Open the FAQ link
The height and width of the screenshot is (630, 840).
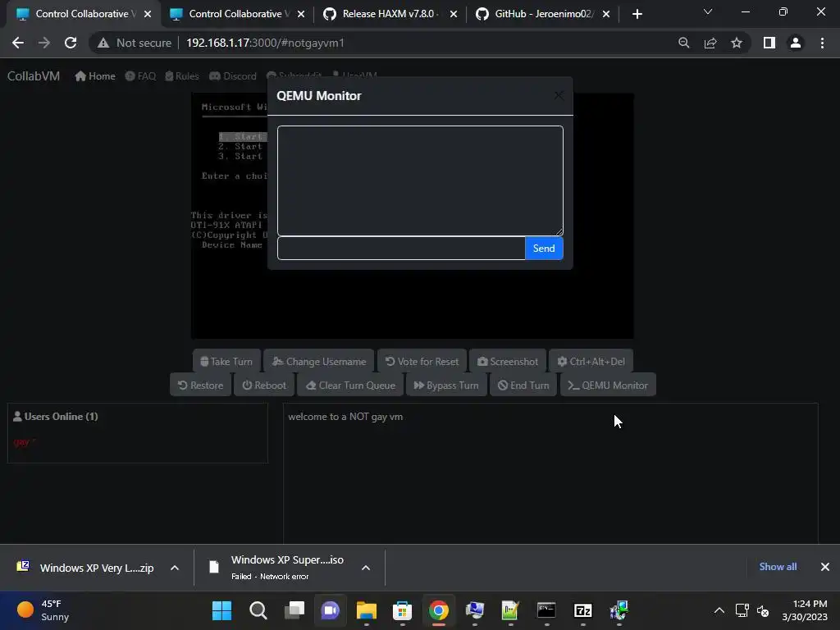(140, 76)
